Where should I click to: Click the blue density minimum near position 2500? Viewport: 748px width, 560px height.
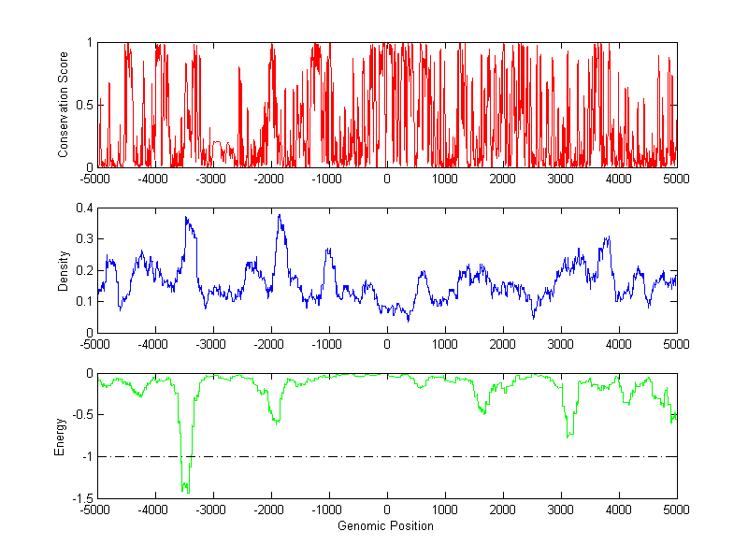[x=533, y=317]
